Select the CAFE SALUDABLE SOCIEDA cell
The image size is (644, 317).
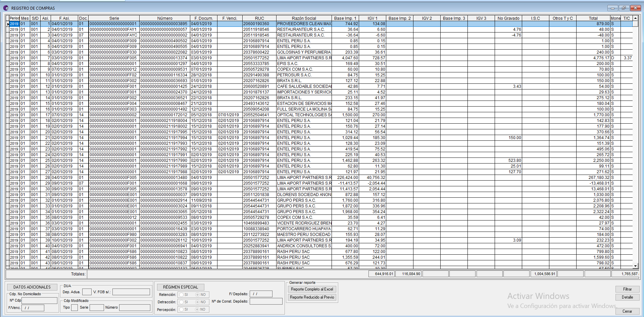[304, 86]
